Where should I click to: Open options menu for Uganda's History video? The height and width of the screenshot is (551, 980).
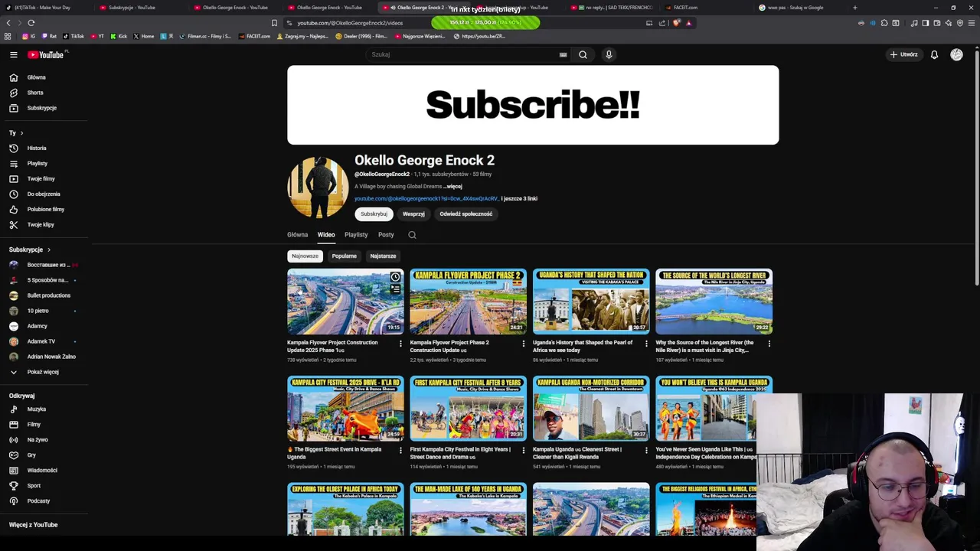646,344
